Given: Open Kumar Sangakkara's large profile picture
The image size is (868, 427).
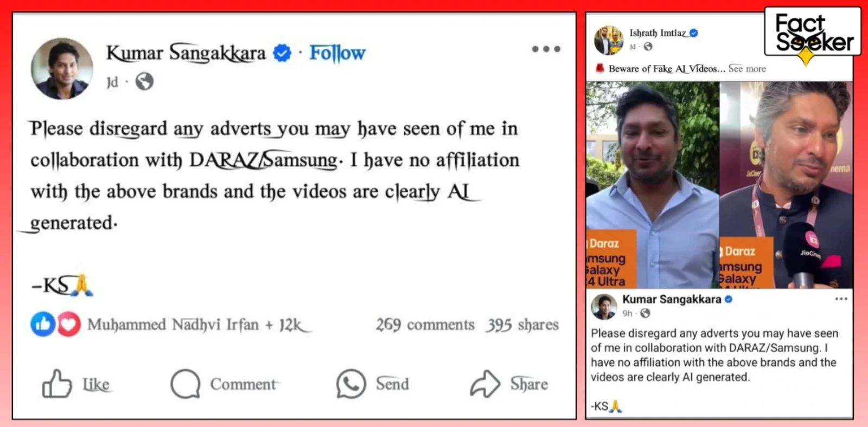Looking at the screenshot, I should point(62,69).
